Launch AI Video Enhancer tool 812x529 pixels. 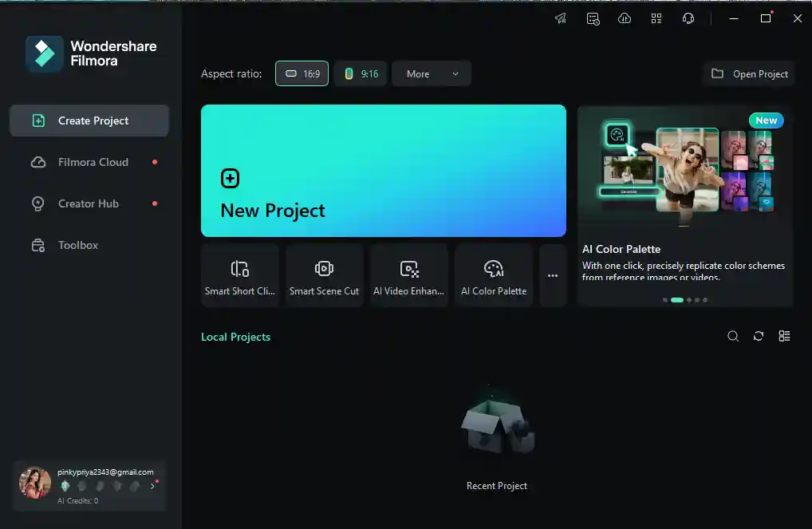pos(408,275)
